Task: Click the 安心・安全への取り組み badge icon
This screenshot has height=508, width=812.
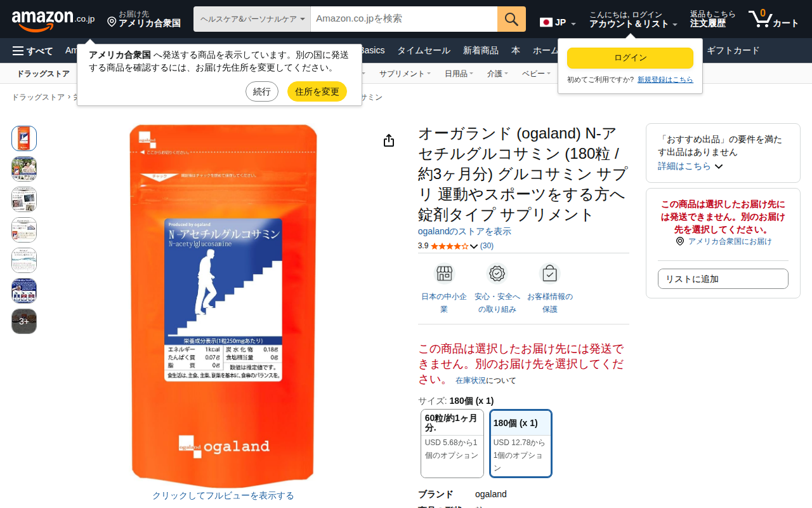Action: click(x=497, y=274)
